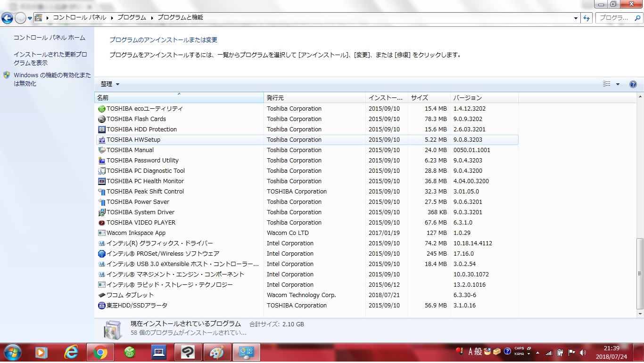The image size is (644, 363).
Task: Click the version cell 10.18.14.4112
Action: 472,243
